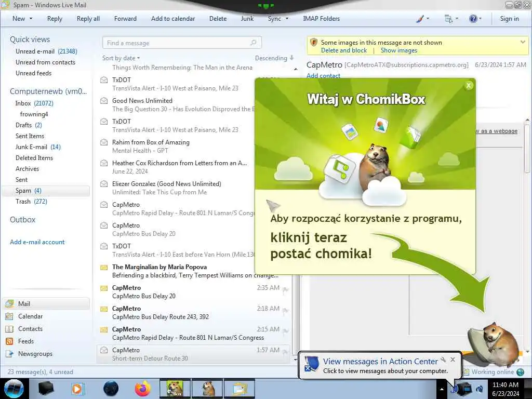
Task: Click the envelope icon beside Good News Unlimited
Action: pos(104,101)
